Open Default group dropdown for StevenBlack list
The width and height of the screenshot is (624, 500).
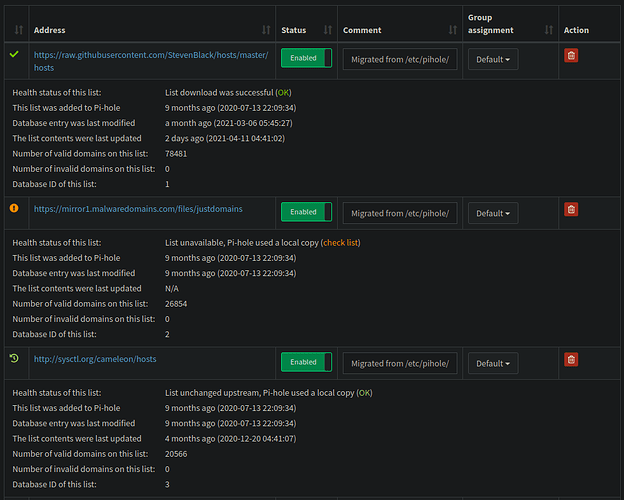(x=493, y=60)
